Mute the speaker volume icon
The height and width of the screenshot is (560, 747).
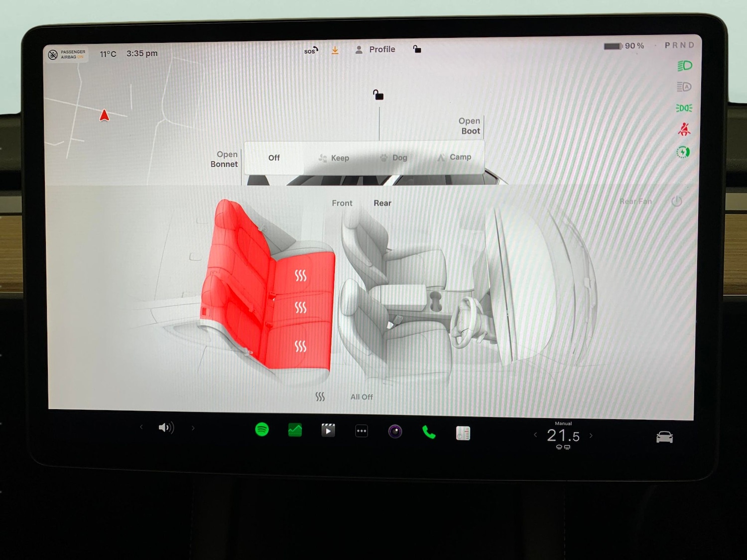pos(166,428)
